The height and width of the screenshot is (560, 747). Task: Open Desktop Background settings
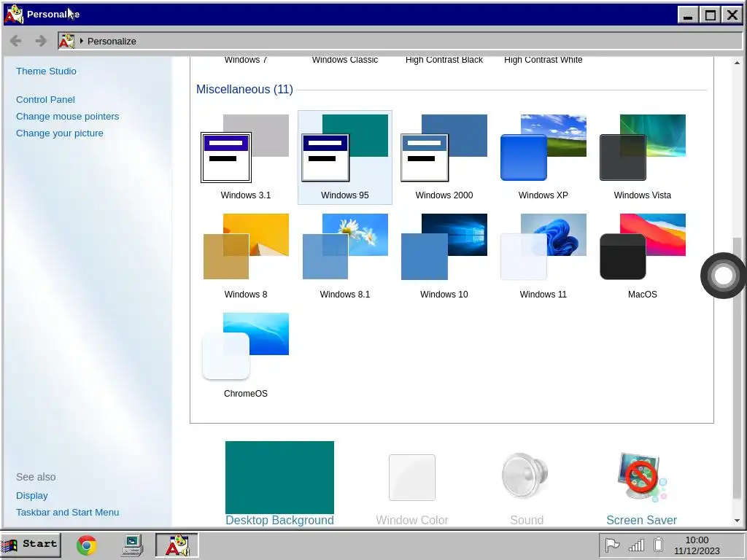coord(279,483)
